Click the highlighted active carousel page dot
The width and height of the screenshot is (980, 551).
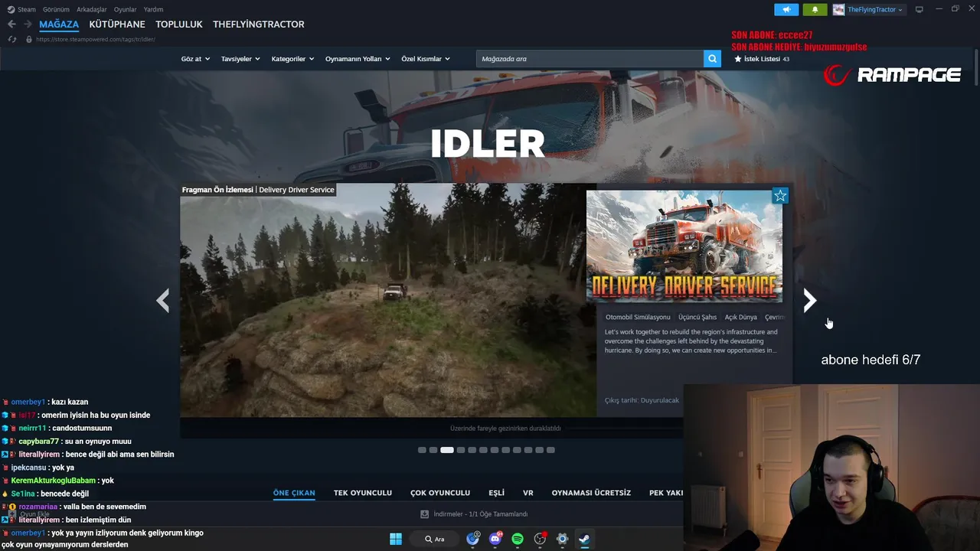tap(447, 450)
